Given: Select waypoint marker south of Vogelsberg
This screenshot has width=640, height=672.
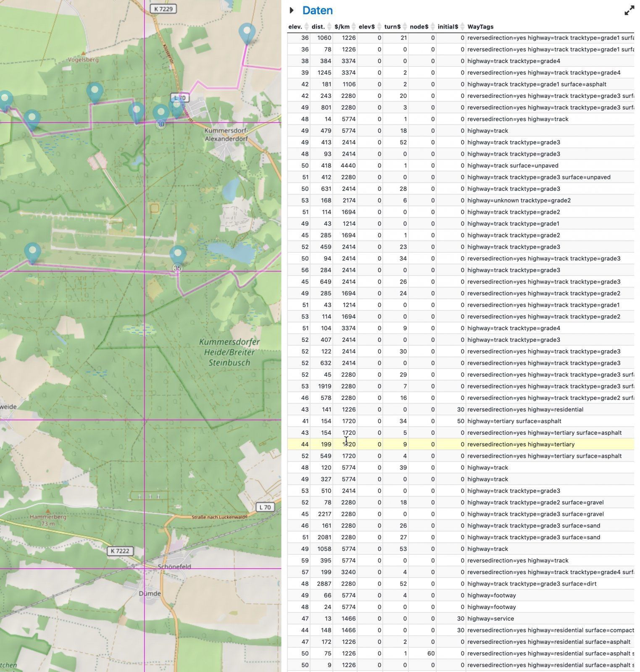Looking at the screenshot, I should [x=95, y=92].
